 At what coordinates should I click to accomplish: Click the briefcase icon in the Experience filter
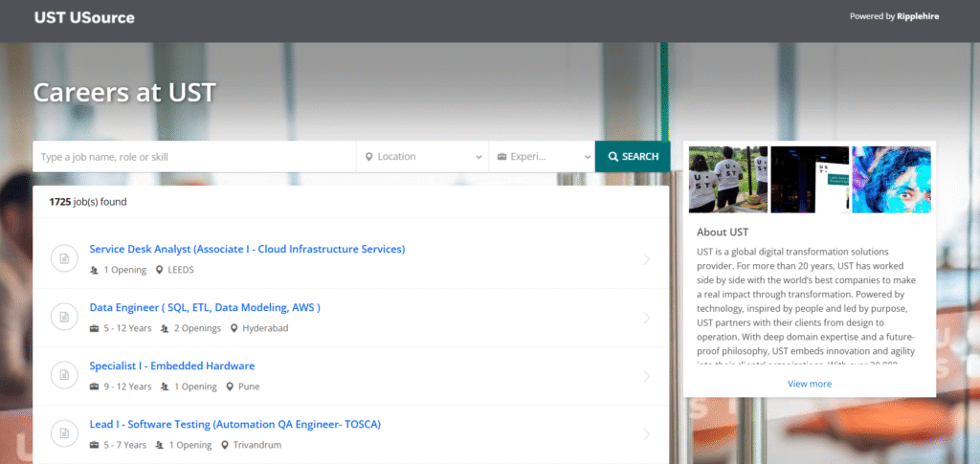pos(501,157)
